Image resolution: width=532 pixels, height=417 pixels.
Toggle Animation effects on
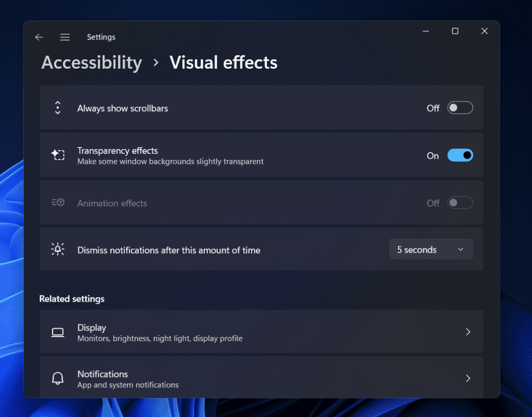tap(460, 203)
